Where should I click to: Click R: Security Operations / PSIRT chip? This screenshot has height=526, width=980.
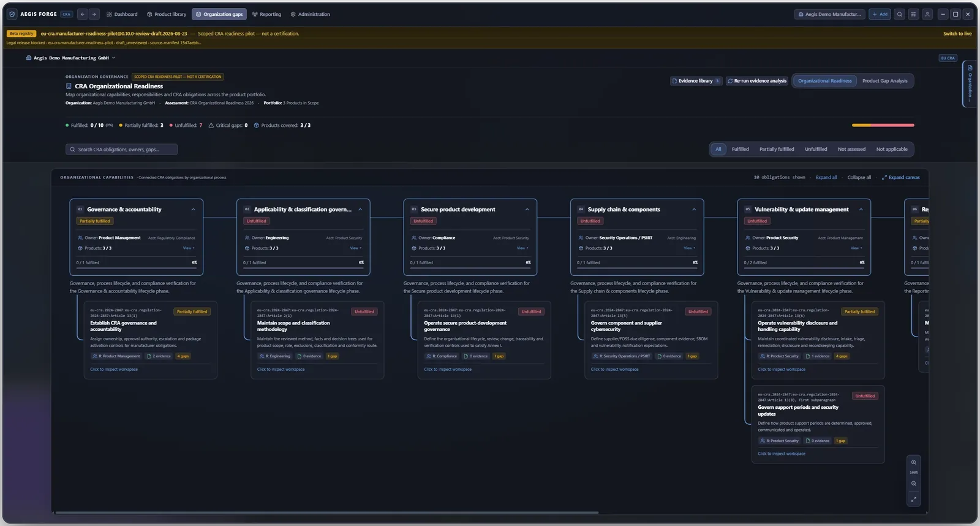coord(622,356)
